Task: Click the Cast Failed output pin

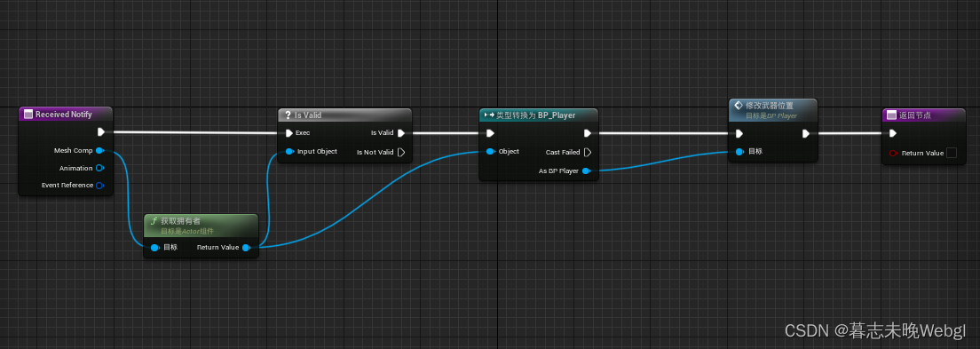Action: pyautogui.click(x=588, y=152)
